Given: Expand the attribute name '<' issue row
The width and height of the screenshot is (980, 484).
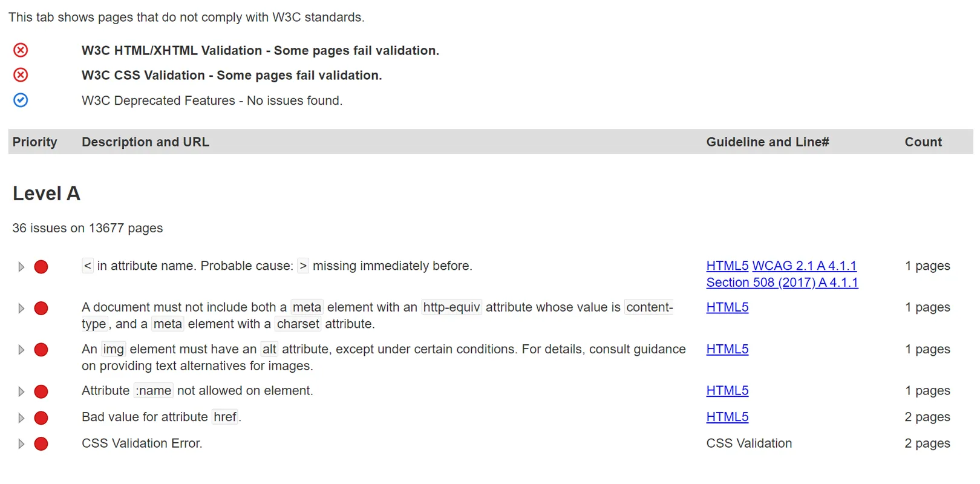Looking at the screenshot, I should 21,267.
